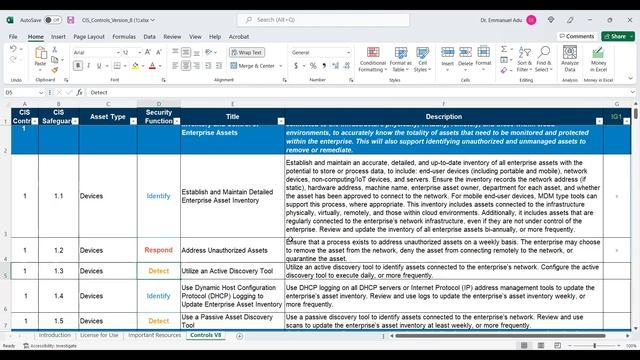Screen dimensions: 640x360
Task: Toggle Underline formatting
Action: [x=98, y=66]
